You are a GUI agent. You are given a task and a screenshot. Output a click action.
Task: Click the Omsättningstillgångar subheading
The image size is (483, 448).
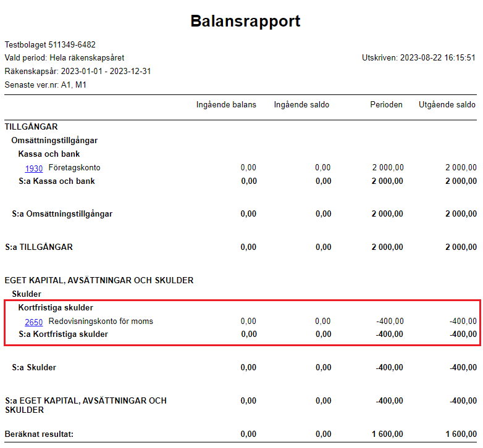54,140
